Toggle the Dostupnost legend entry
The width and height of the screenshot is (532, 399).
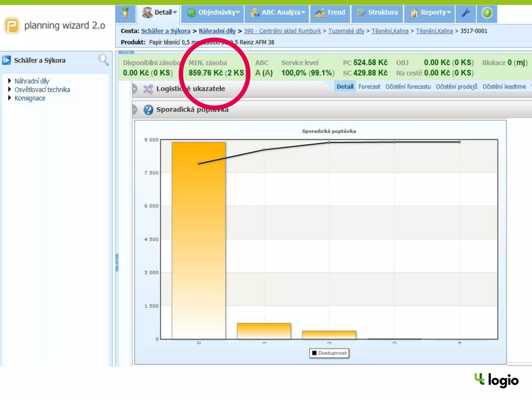[329, 353]
